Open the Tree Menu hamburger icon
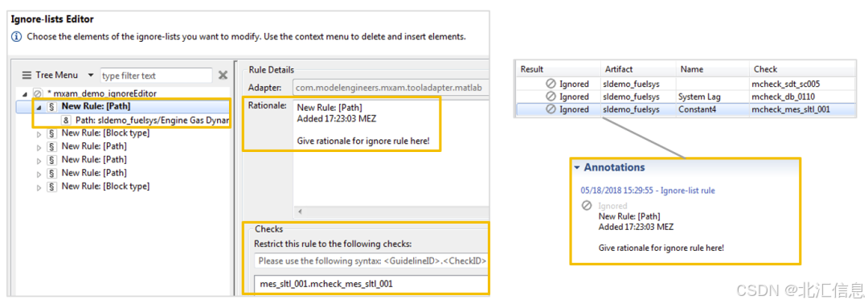 click(27, 76)
